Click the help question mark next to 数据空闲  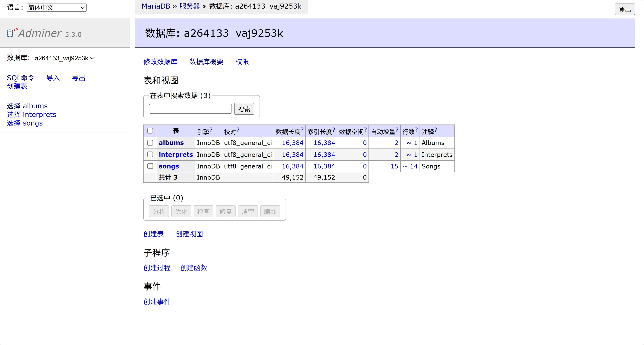pyautogui.click(x=365, y=130)
